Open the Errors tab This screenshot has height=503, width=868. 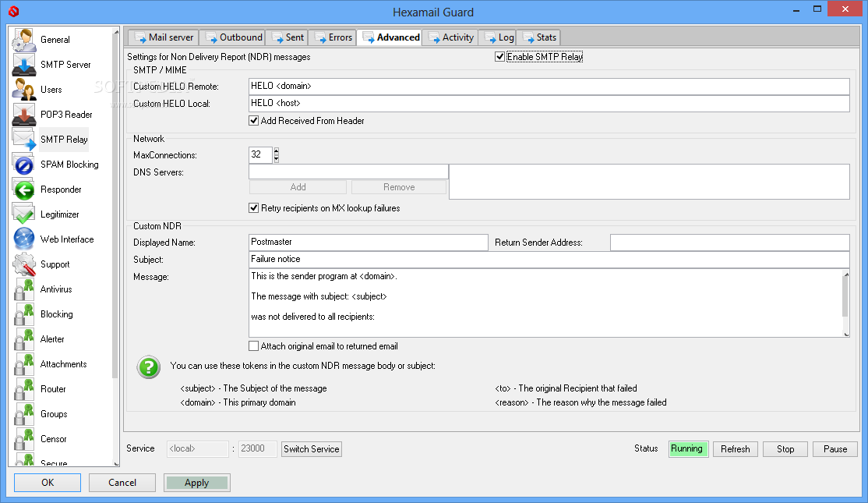[x=333, y=37]
